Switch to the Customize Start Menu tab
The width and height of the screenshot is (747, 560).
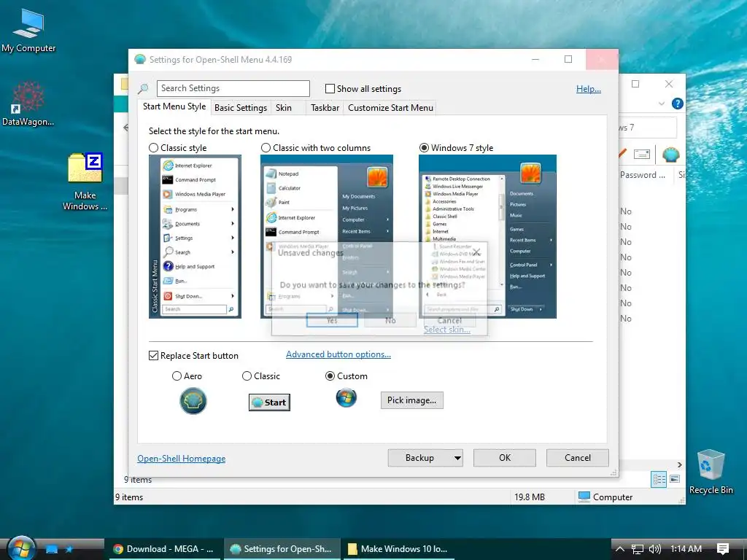tap(391, 108)
